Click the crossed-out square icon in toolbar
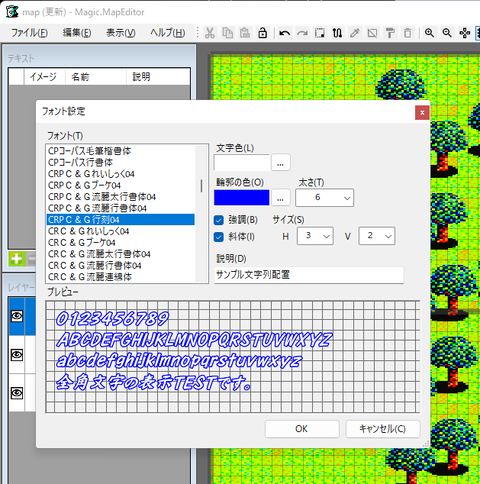Screen dimensions: 480x484 [x=372, y=33]
